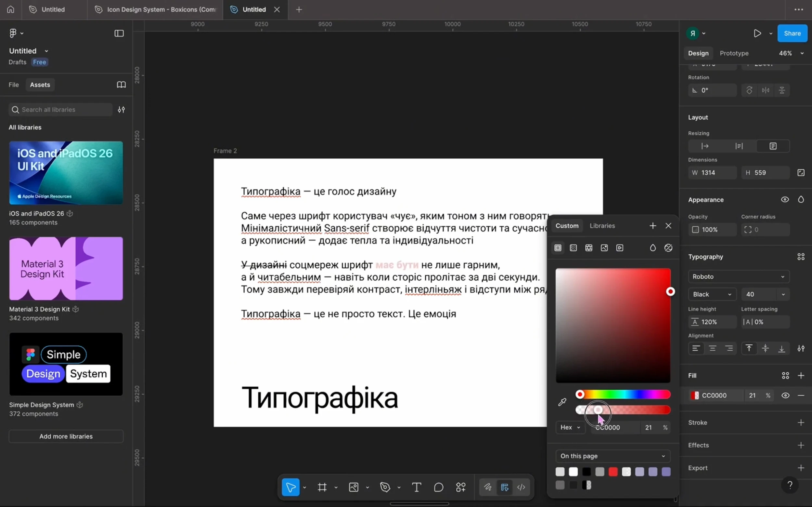The width and height of the screenshot is (812, 507).
Task: Open the Black font weight dropdown
Action: 712,294
